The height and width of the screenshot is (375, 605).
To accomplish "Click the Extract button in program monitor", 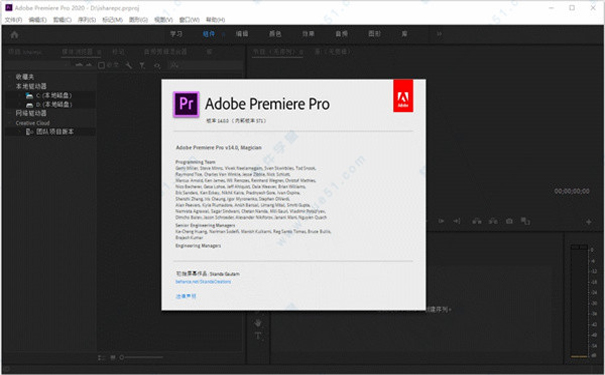I will click(493, 221).
